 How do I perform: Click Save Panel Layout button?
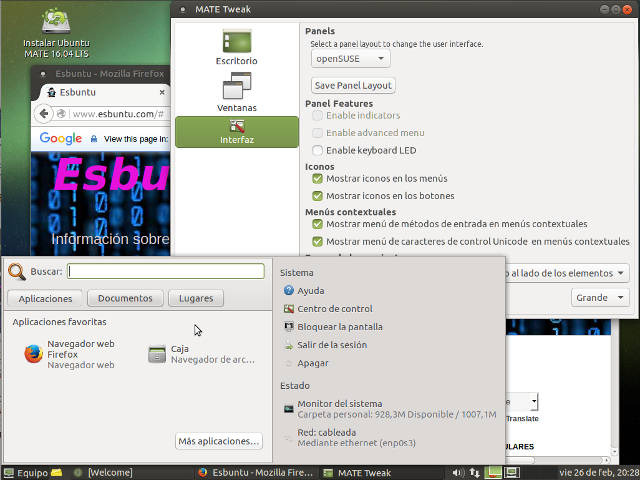click(353, 85)
